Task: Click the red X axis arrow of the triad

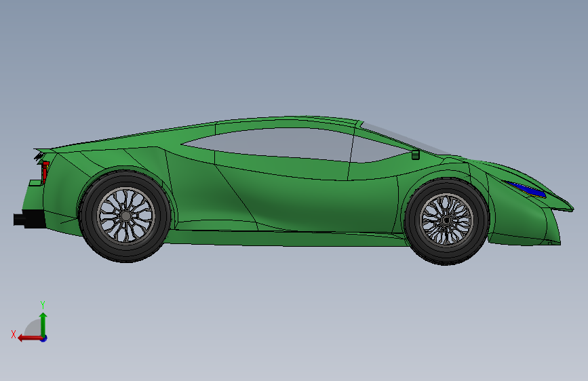Action: [30, 338]
